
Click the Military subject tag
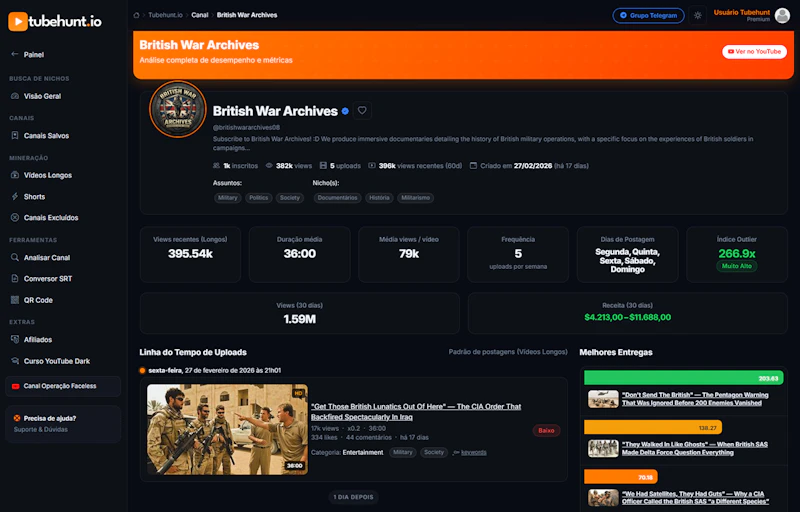(x=228, y=198)
